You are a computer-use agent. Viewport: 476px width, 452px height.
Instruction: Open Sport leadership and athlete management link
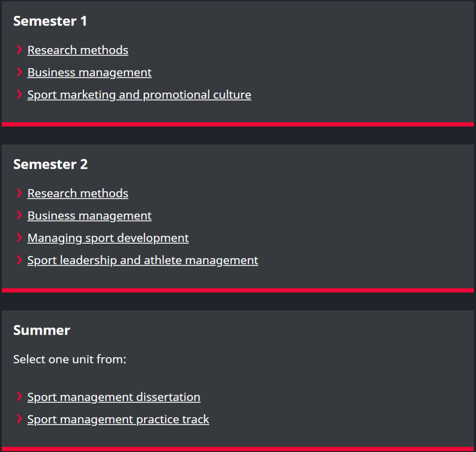pyautogui.click(x=142, y=260)
